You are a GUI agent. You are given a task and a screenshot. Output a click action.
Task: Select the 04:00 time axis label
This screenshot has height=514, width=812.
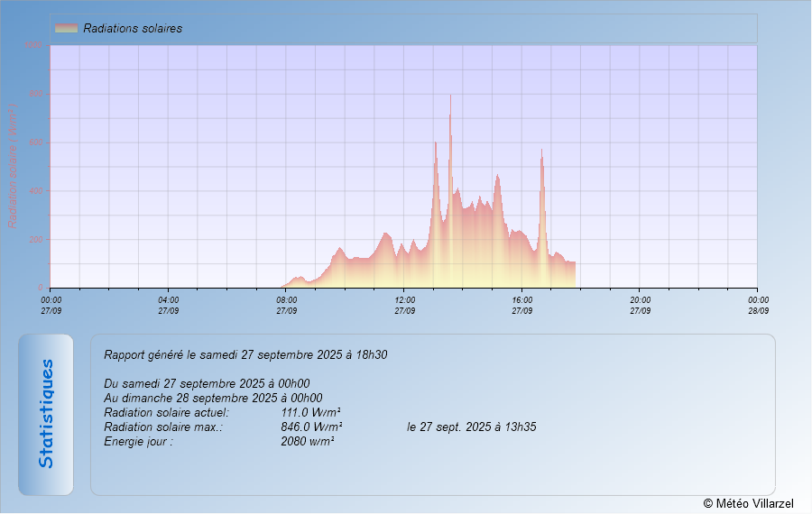pyautogui.click(x=169, y=305)
